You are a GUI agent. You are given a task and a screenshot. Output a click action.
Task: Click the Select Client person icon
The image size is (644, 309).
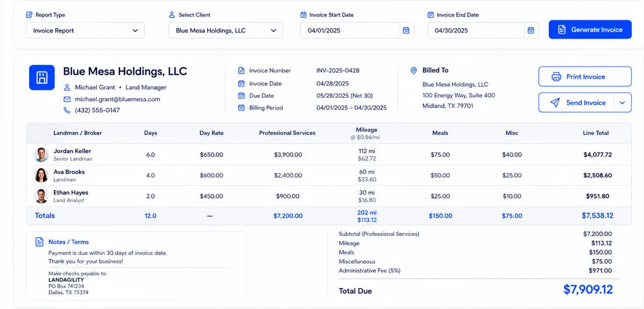click(172, 15)
